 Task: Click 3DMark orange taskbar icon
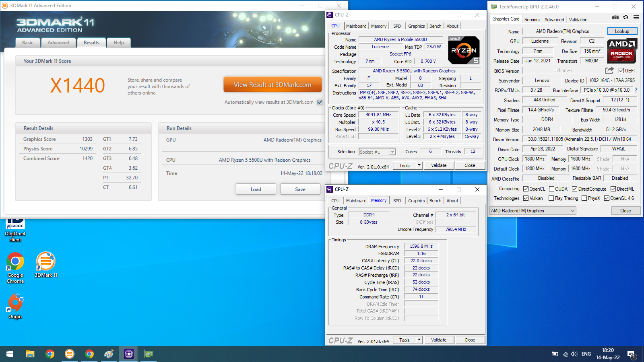(x=70, y=354)
